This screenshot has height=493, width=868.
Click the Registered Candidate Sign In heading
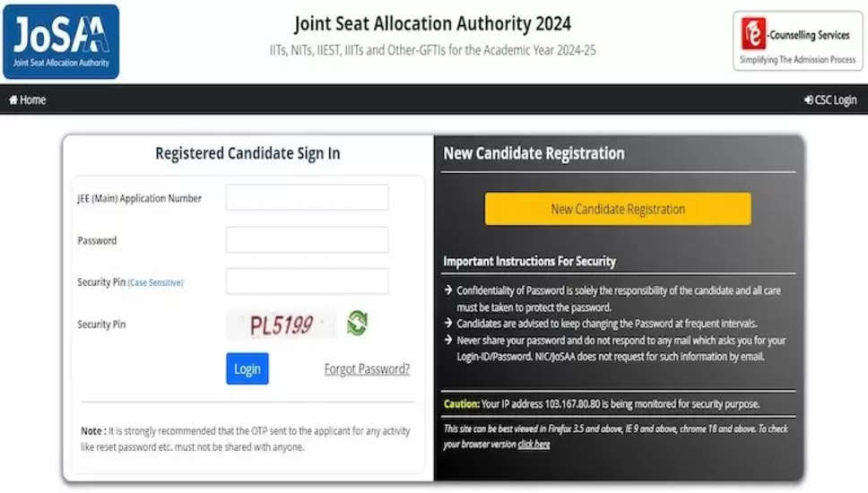(x=247, y=153)
